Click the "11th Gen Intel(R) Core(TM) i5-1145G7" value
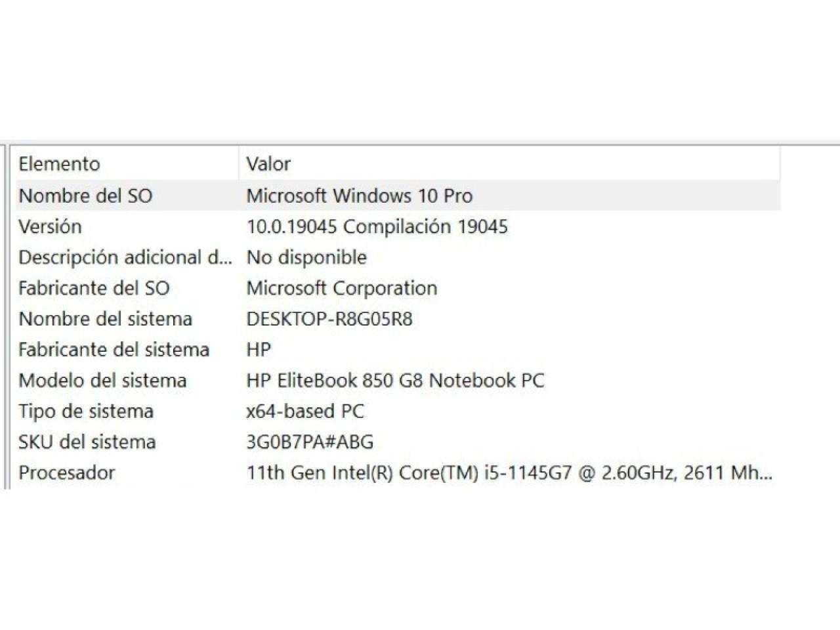This screenshot has height=630, width=840. (509, 473)
